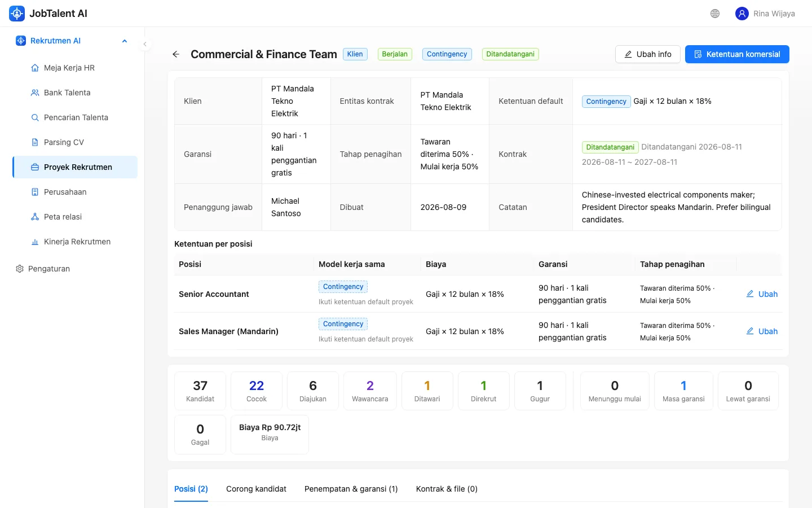Click the 2 Wawancara stat card
812x508 pixels.
370,391
